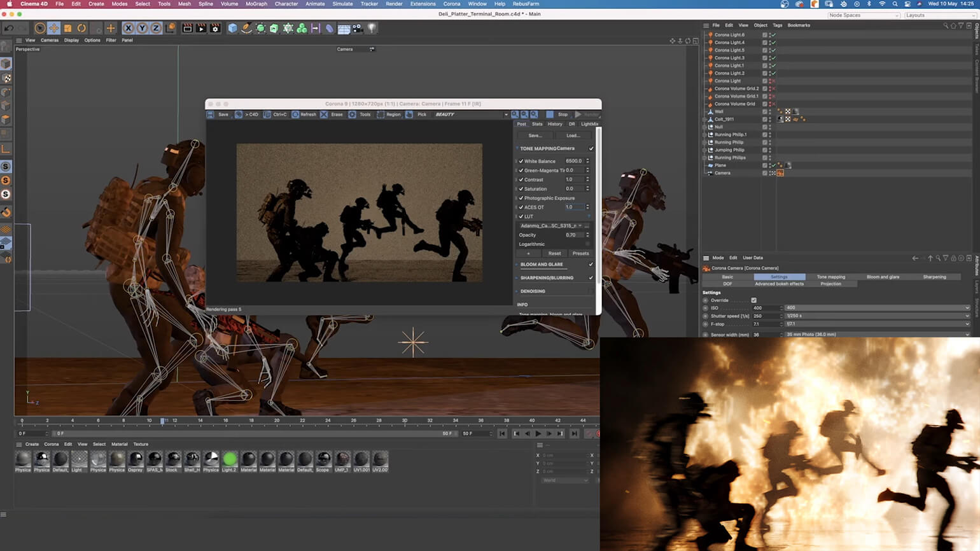Expand the Denoising section
Image resolution: width=980 pixels, height=551 pixels.
[533, 291]
